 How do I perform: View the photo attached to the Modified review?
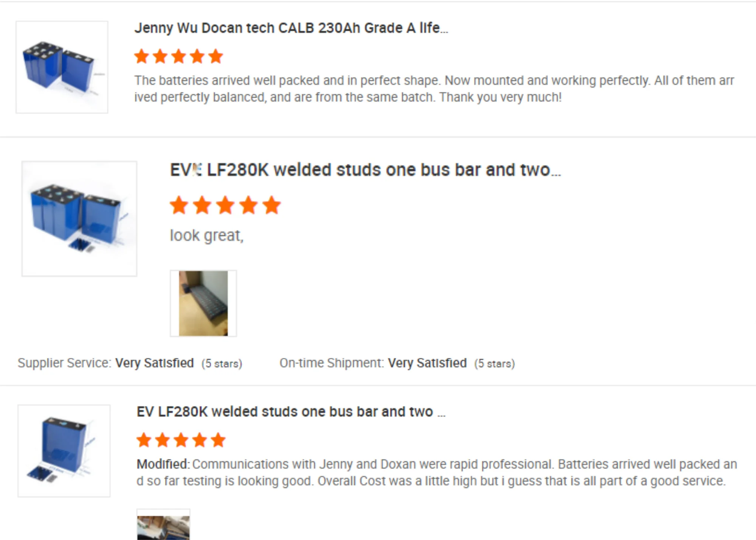[x=163, y=526]
